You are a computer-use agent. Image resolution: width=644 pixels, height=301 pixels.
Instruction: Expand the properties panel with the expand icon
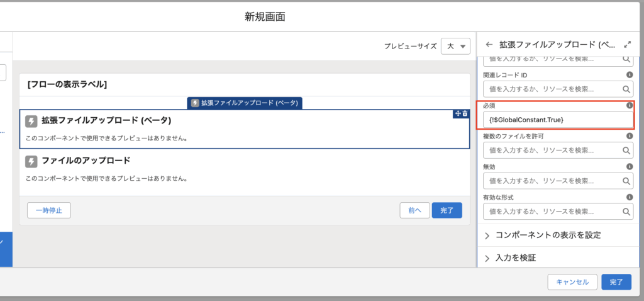click(627, 45)
